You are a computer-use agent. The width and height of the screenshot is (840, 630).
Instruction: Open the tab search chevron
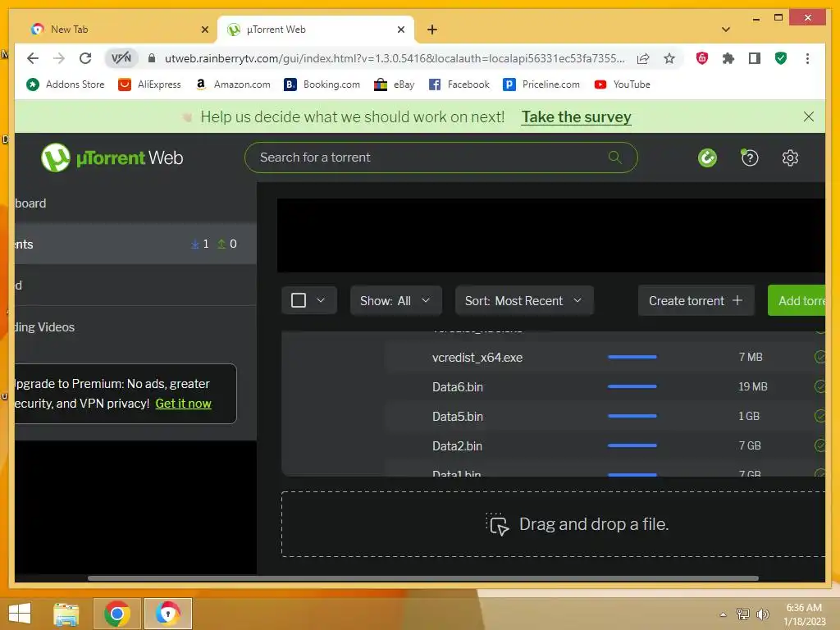point(726,30)
